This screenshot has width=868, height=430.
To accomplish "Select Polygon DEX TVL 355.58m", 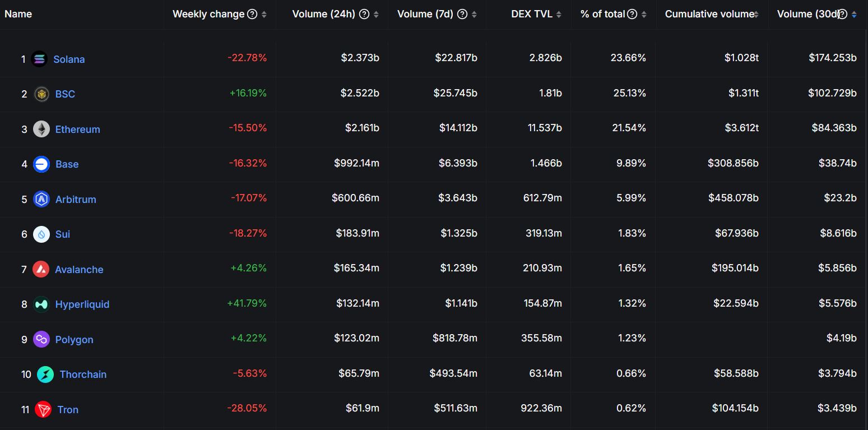I will [x=542, y=338].
